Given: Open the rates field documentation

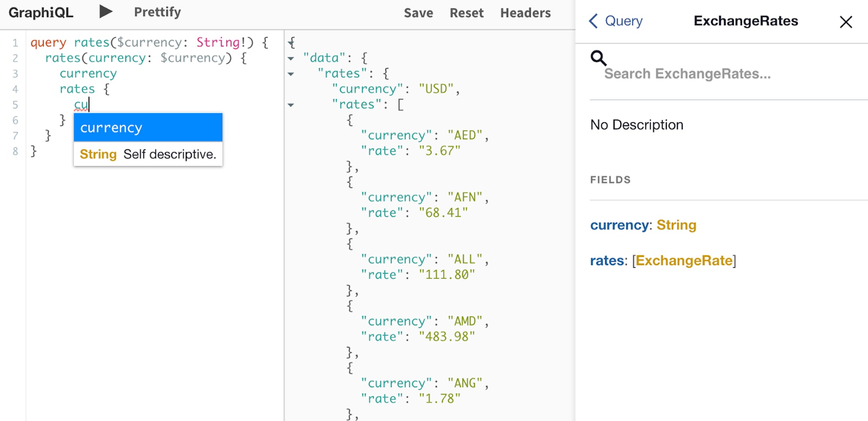Looking at the screenshot, I should (x=607, y=260).
